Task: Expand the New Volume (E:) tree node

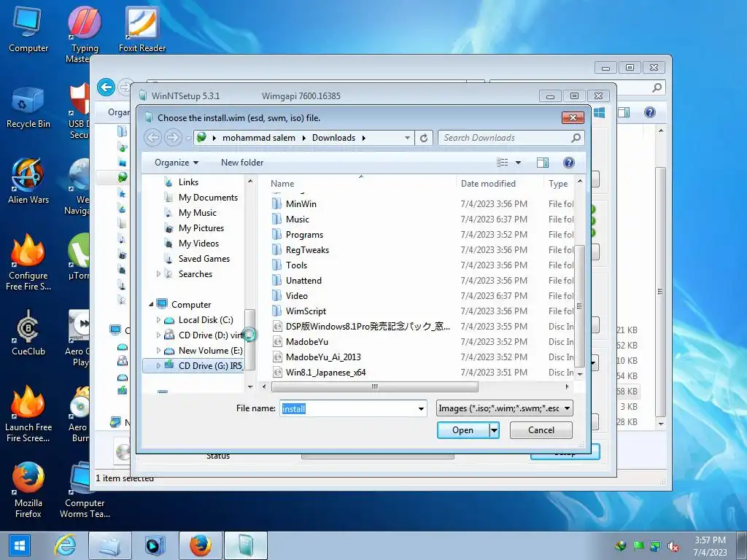Action: pyautogui.click(x=158, y=351)
